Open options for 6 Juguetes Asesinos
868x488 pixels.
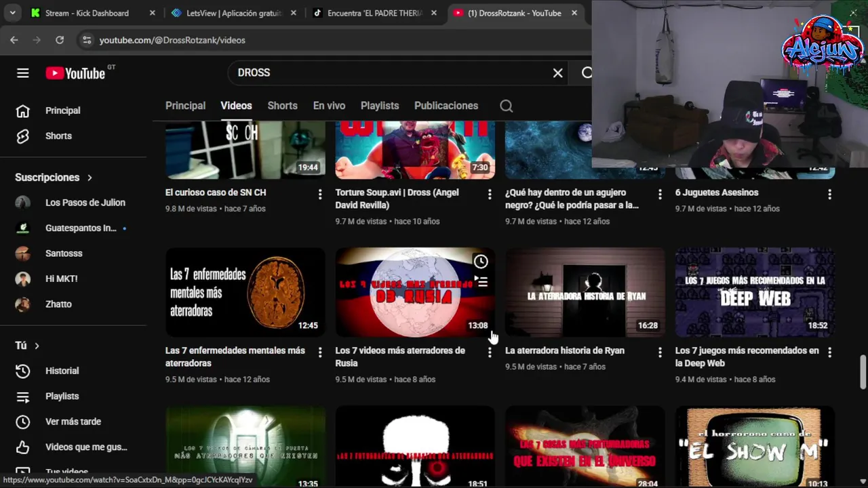[x=829, y=195]
